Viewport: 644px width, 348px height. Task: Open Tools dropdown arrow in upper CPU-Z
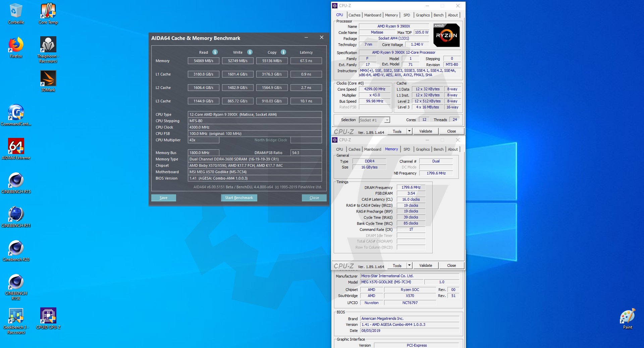(x=409, y=131)
